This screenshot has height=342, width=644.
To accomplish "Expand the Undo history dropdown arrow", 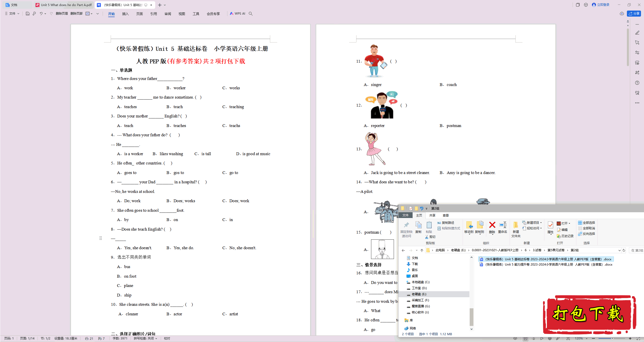I will coord(45,14).
